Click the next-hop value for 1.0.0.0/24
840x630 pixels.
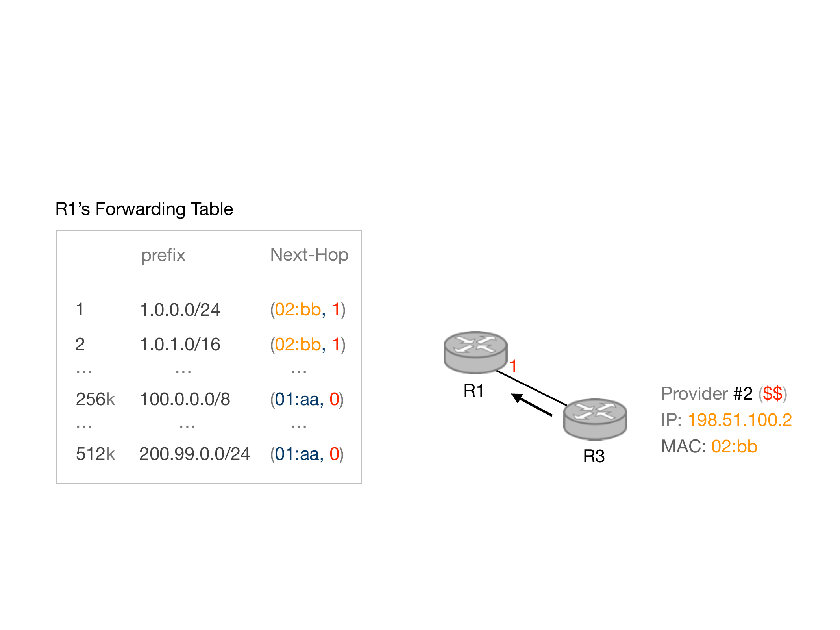(x=307, y=309)
